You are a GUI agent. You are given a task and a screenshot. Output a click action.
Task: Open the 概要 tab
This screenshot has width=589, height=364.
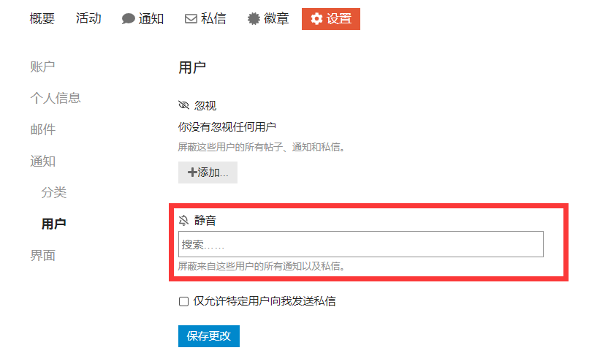(42, 18)
